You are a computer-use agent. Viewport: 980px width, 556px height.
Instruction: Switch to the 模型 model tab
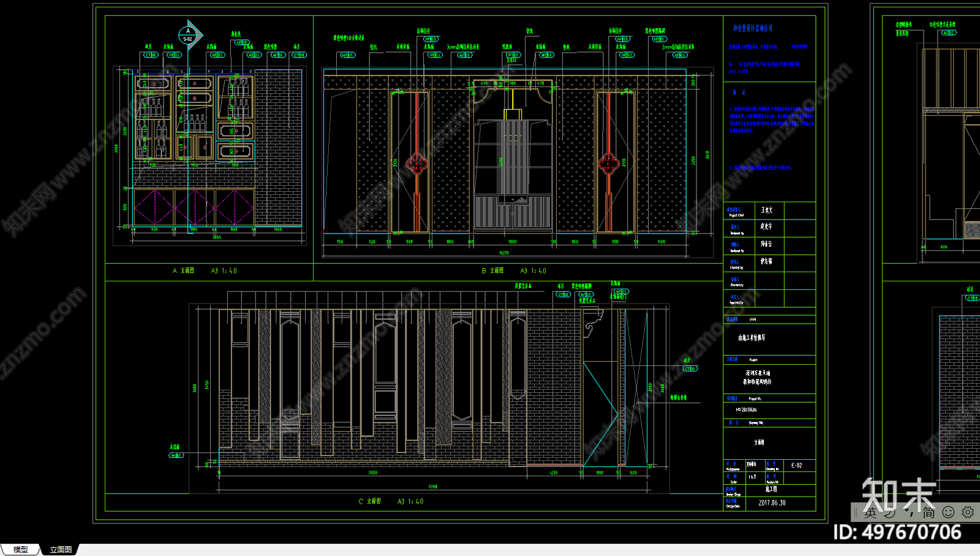point(20,550)
